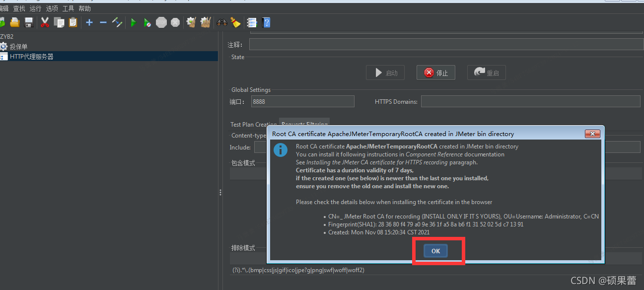
Task: Click the Created Mon Nov 08 line
Action: (379, 232)
